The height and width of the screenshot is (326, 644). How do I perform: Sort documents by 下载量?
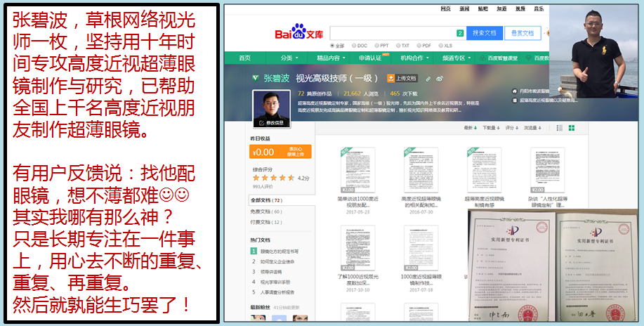tap(491, 128)
